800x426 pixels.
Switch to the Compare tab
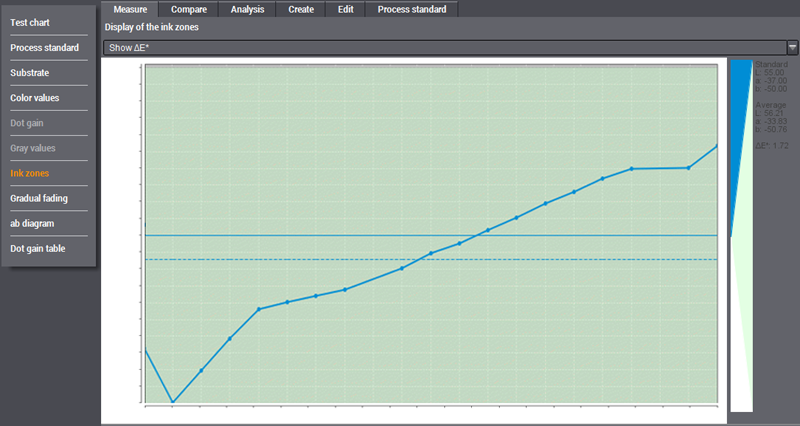coord(189,9)
